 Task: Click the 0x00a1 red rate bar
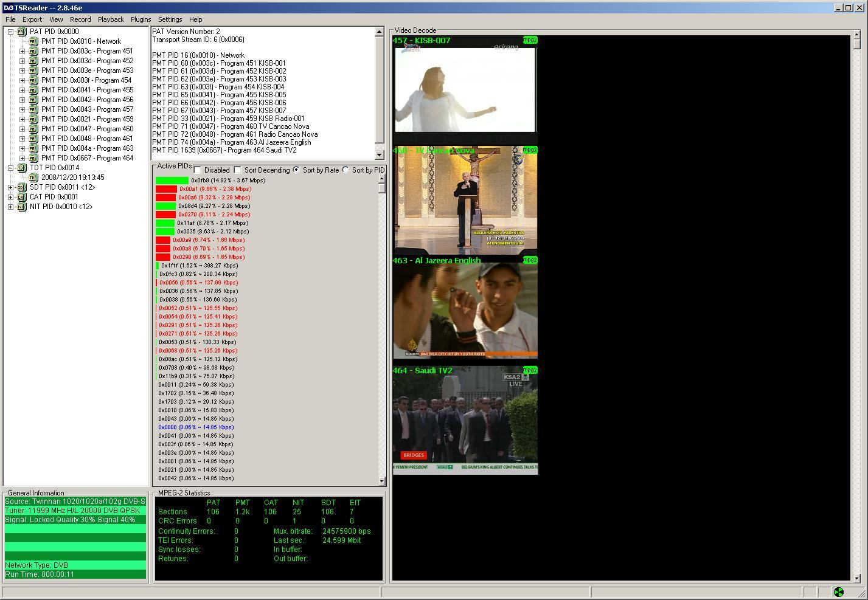coord(166,189)
